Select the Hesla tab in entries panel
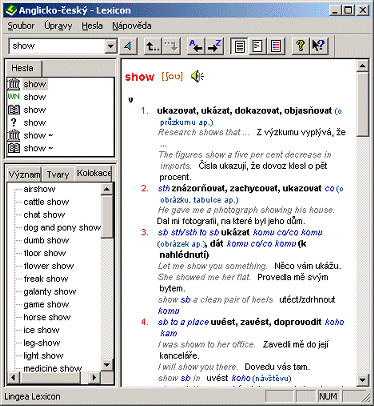374x406 pixels. pos(23,68)
